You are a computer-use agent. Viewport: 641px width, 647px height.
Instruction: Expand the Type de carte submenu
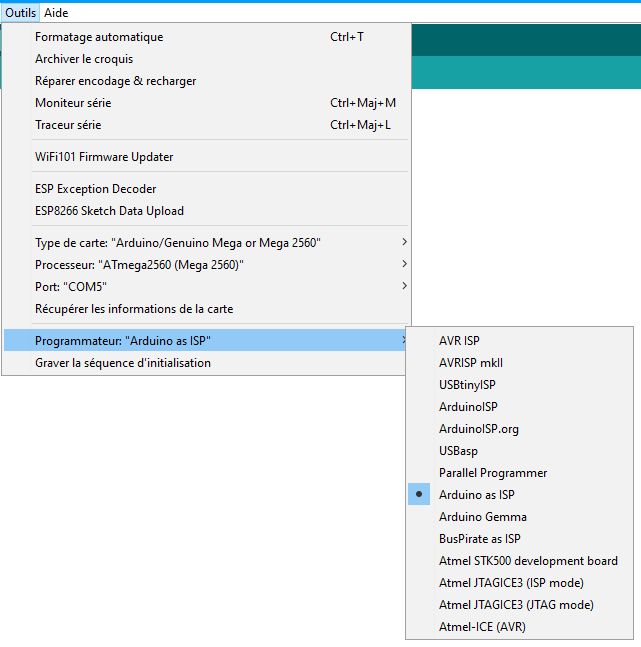[x=206, y=243]
